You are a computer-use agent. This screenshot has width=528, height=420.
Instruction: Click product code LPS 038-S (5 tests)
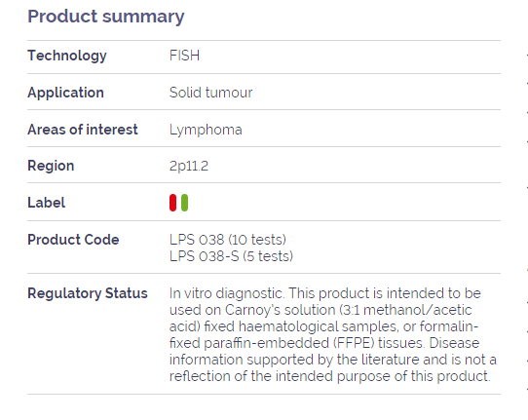[231, 256]
